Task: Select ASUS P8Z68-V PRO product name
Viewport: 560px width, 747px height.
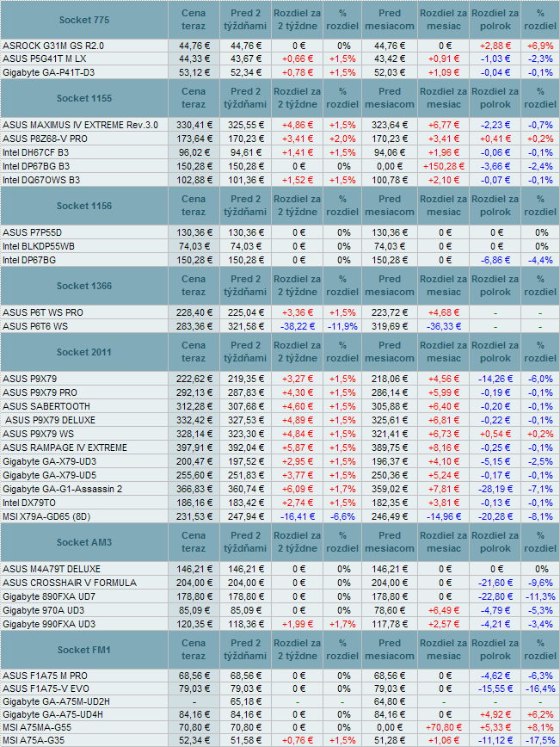Action: tap(46, 139)
